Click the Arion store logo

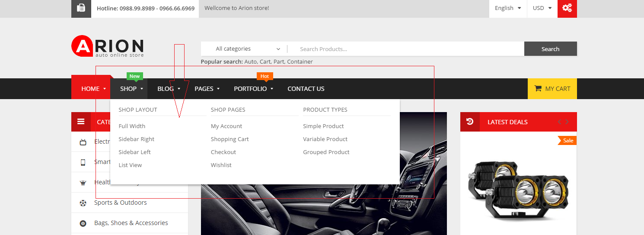click(x=108, y=46)
